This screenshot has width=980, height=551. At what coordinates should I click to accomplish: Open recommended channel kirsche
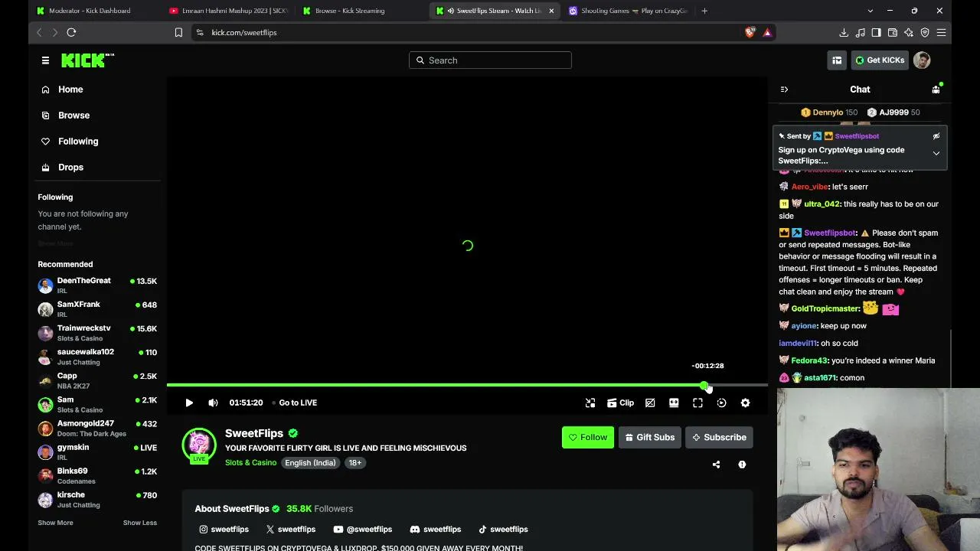click(97, 499)
